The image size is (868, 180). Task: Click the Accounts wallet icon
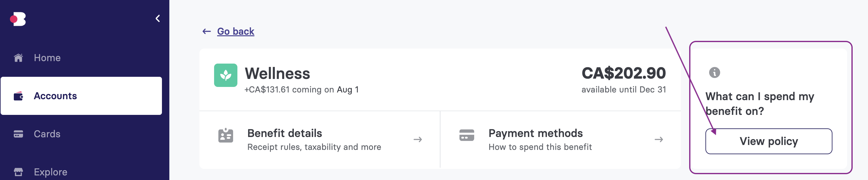18,96
